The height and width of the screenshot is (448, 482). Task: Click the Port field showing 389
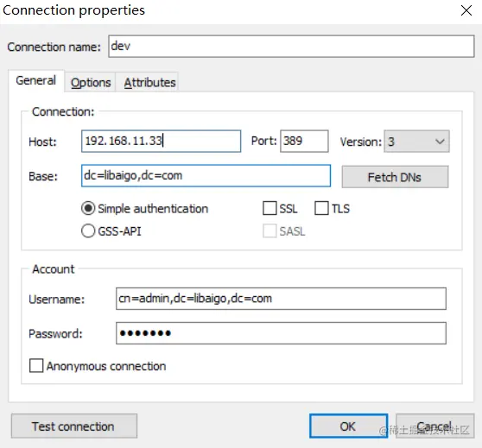[x=304, y=141]
